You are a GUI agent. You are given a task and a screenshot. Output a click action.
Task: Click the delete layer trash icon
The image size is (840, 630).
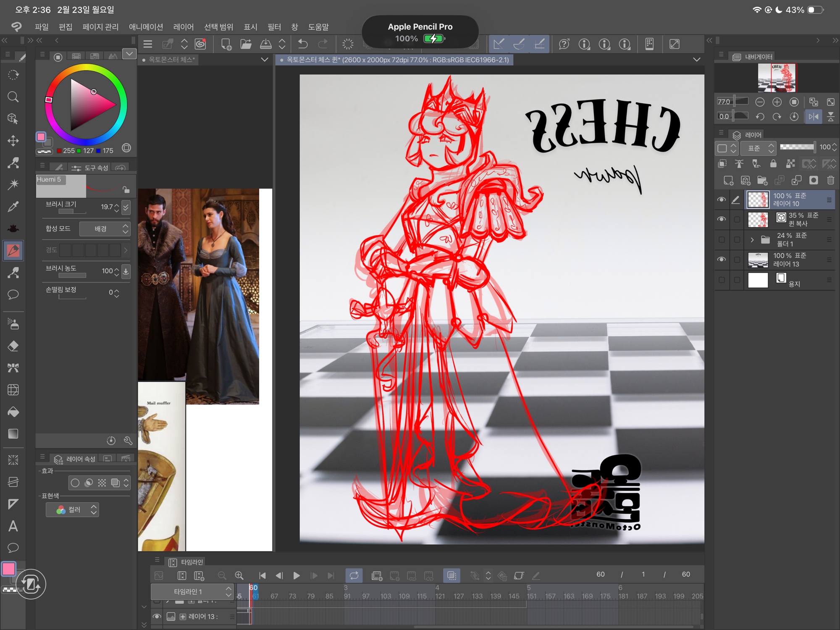(830, 180)
